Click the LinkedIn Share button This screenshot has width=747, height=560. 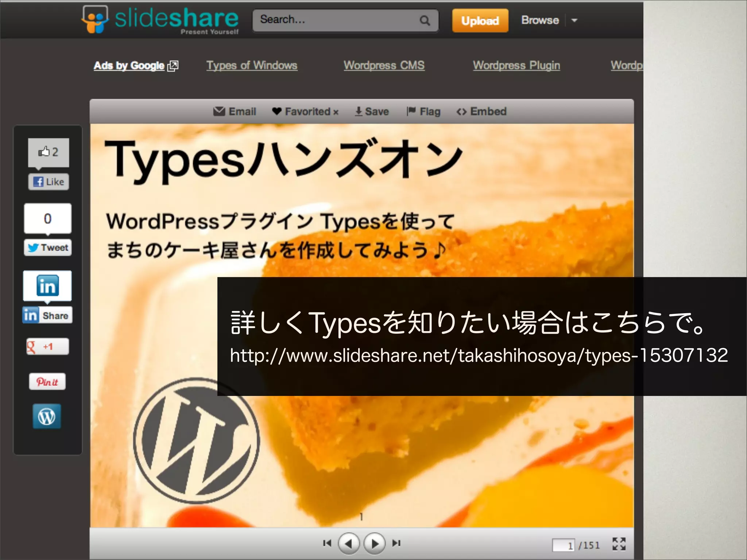pos(47,315)
